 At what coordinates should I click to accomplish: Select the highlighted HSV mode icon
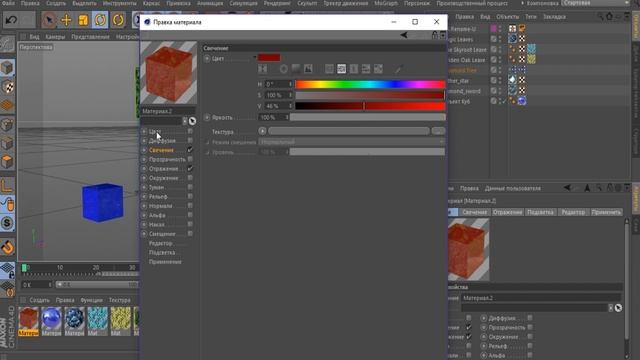pos(342,69)
